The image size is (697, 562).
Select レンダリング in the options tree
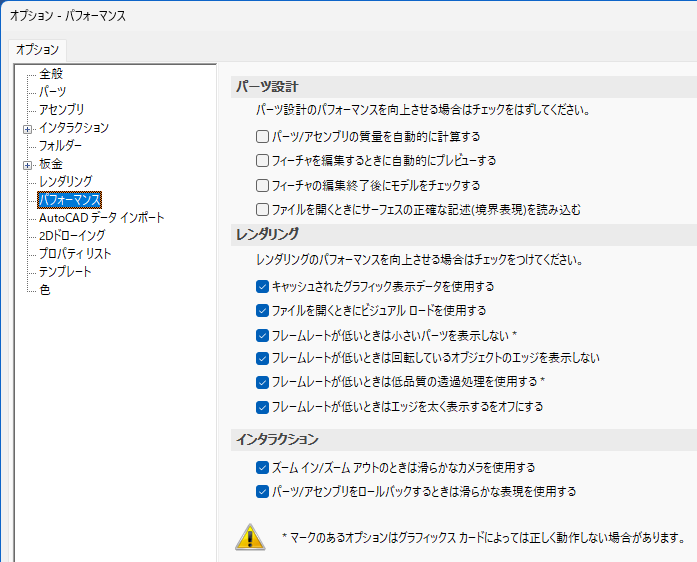(x=66, y=182)
